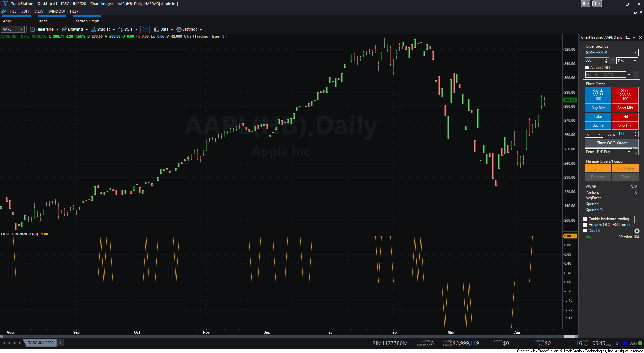
Task: Toggle Preview OCO EXIT orders checkbox
Action: pyautogui.click(x=585, y=225)
